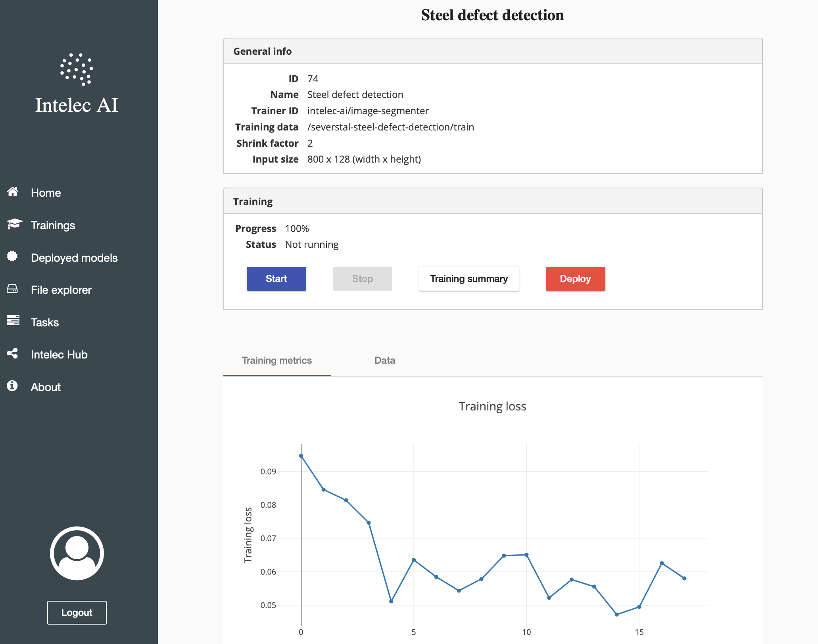818x644 pixels.
Task: Click the Tasks icon
Action: (x=13, y=322)
